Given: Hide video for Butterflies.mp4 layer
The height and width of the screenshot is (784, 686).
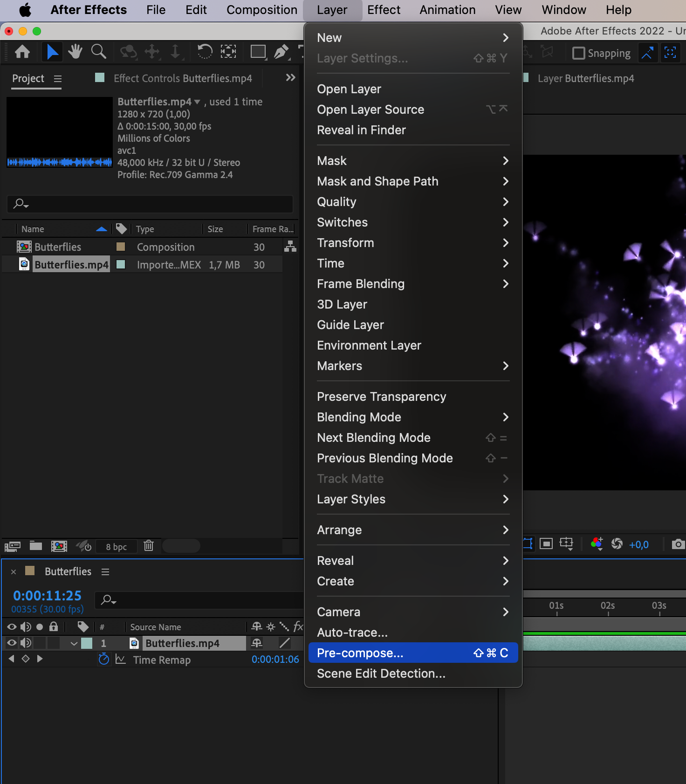Looking at the screenshot, I should point(12,643).
